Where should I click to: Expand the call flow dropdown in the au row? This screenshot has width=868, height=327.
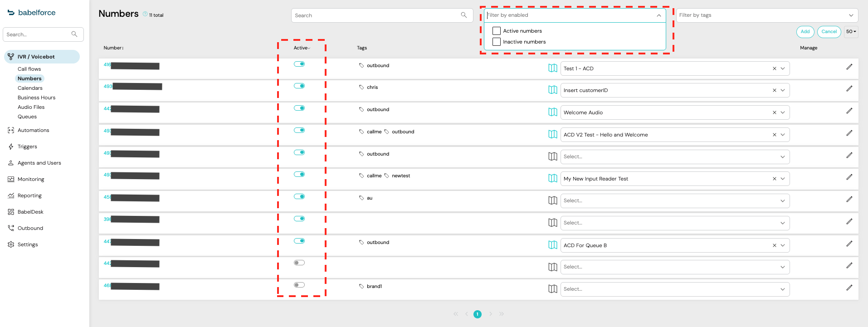[782, 201]
